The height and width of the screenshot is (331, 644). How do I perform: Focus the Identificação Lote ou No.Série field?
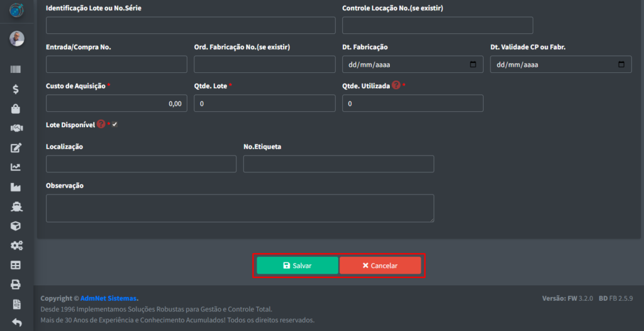click(191, 25)
